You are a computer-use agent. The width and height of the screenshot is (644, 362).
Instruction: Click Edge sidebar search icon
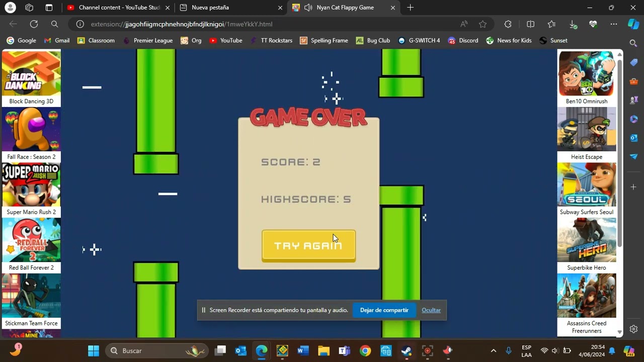pos(633,43)
